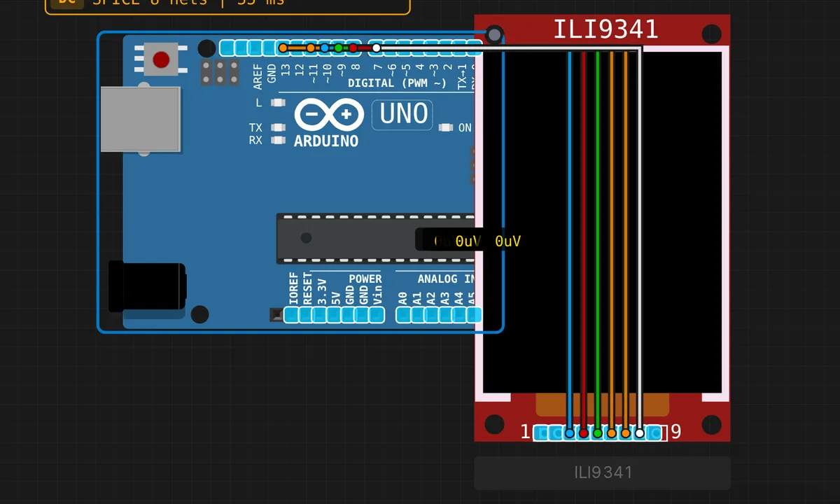
Task: Click the ICSP header pins near reset
Action: 219,72
